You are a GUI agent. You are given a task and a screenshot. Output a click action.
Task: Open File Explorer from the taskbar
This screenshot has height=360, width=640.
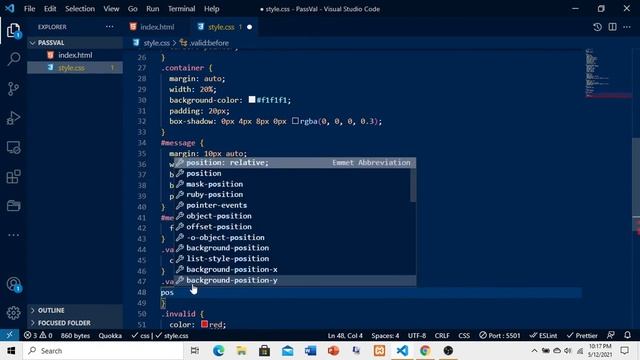[241, 351]
